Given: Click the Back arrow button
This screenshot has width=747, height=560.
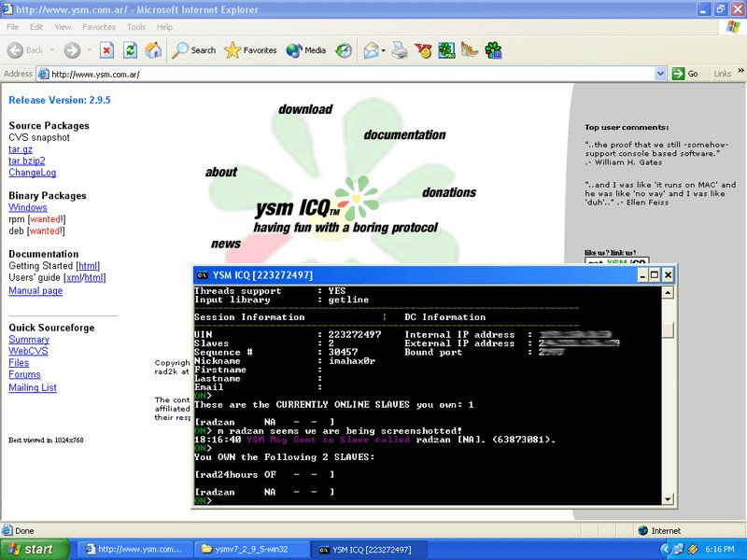Looking at the screenshot, I should click(x=26, y=50).
